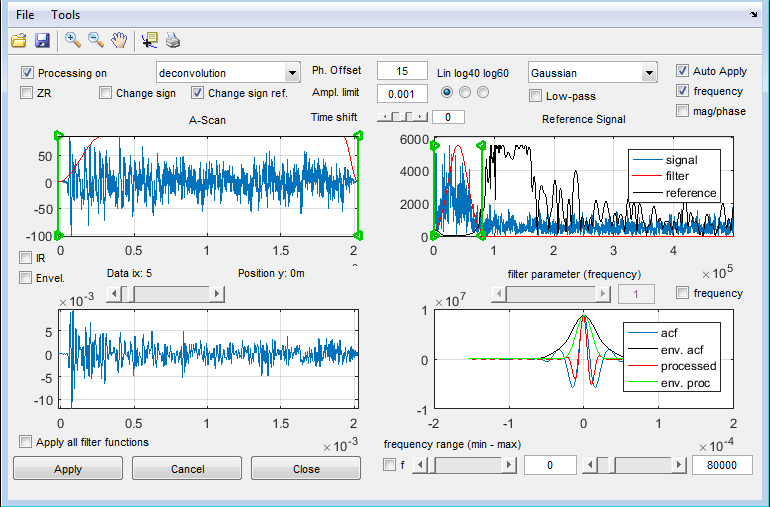Click the Data ix slider left arrow

coord(114,294)
